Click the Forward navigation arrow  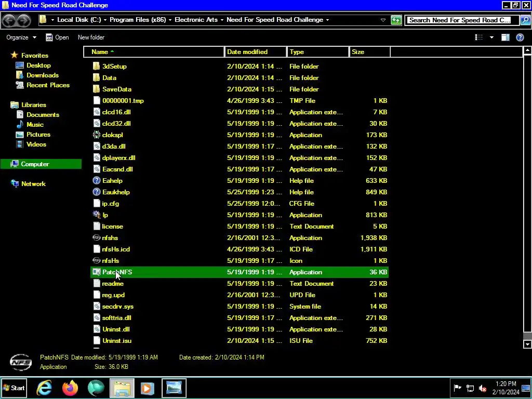coord(24,20)
